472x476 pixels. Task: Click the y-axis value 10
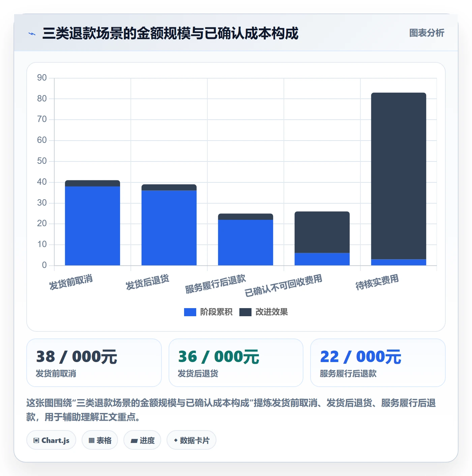coord(42,244)
